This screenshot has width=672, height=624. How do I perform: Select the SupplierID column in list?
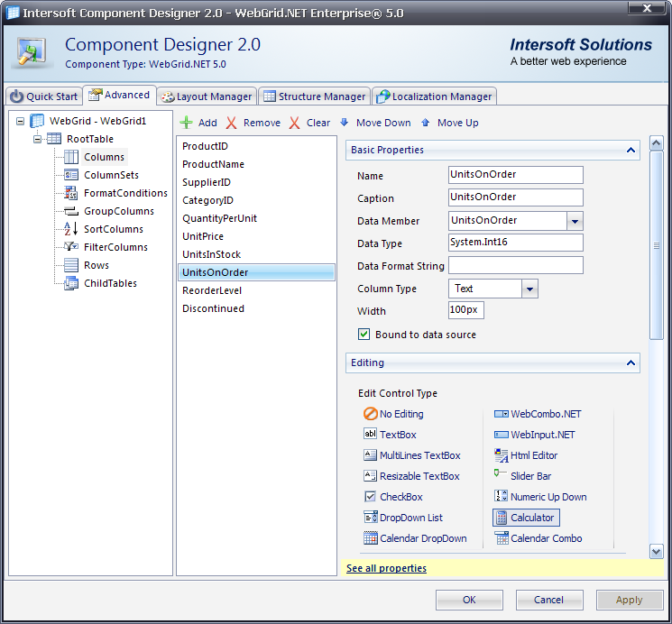[256, 182]
